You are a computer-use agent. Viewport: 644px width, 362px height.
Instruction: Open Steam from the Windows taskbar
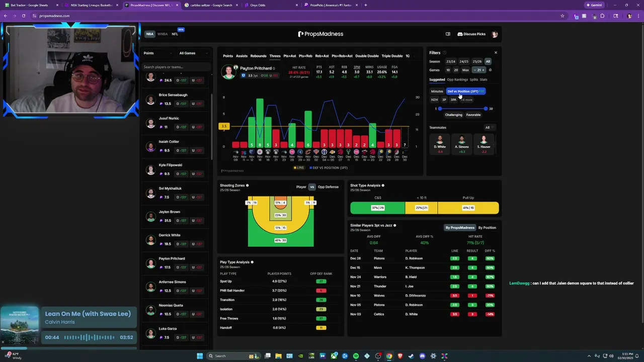(x=411, y=356)
